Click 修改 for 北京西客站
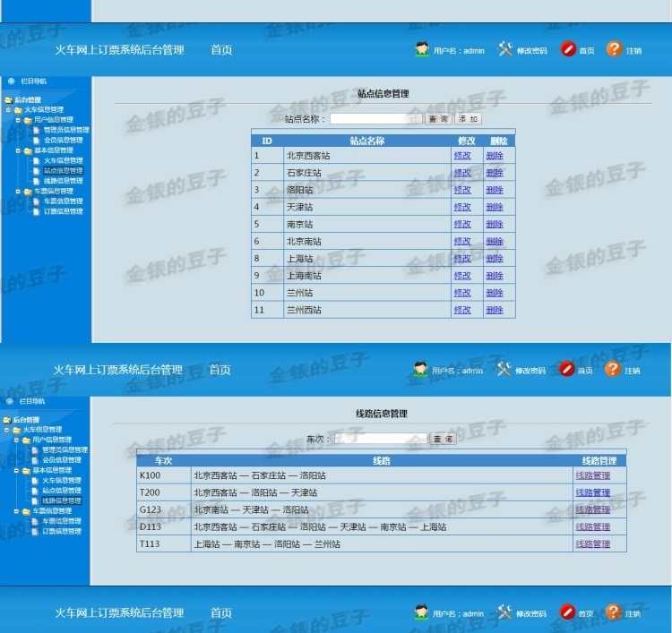The width and height of the screenshot is (672, 633). [462, 156]
